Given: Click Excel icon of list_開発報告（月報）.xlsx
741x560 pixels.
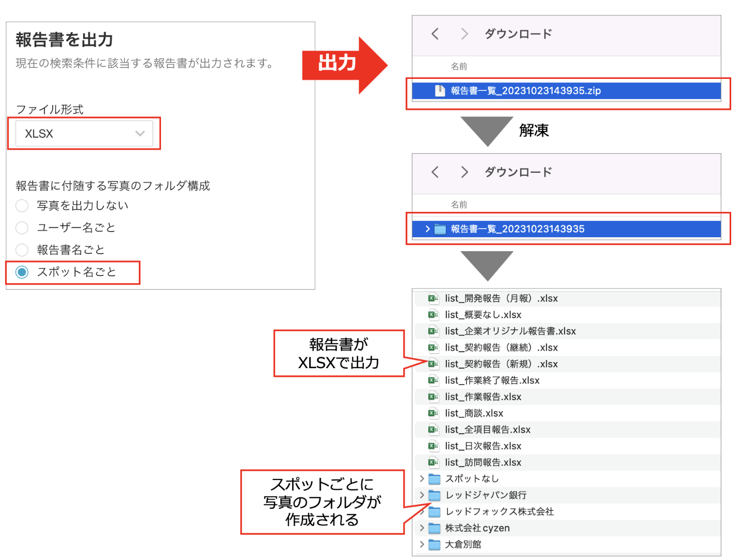Looking at the screenshot, I should coord(433,298).
